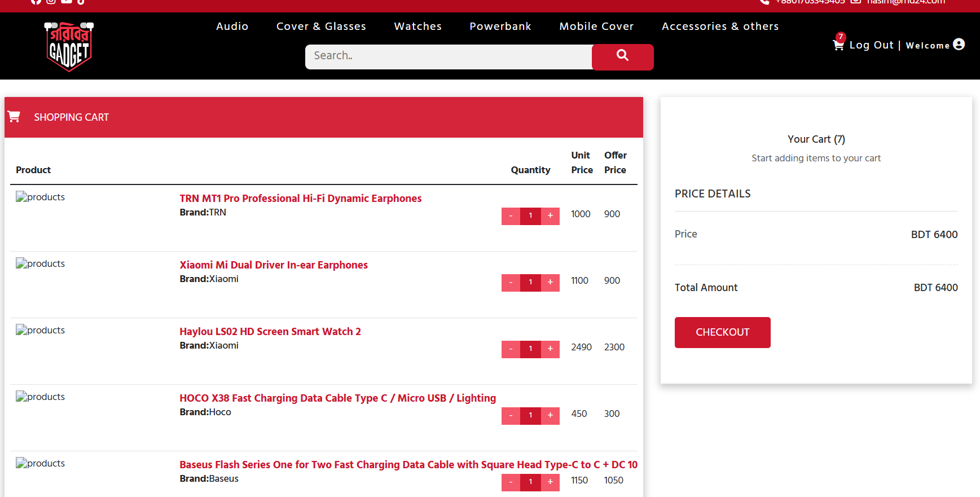Click the Price row BDT 6400 value
Viewport: 980px width, 497px height.
click(x=934, y=235)
